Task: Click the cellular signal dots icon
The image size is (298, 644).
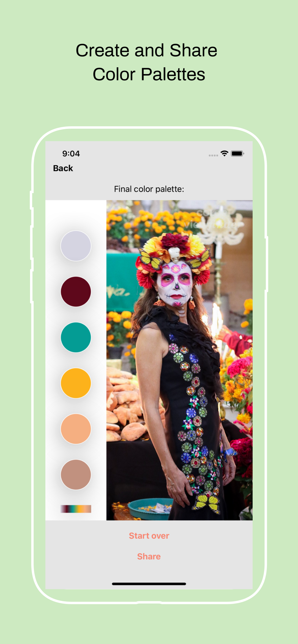Action: click(213, 156)
